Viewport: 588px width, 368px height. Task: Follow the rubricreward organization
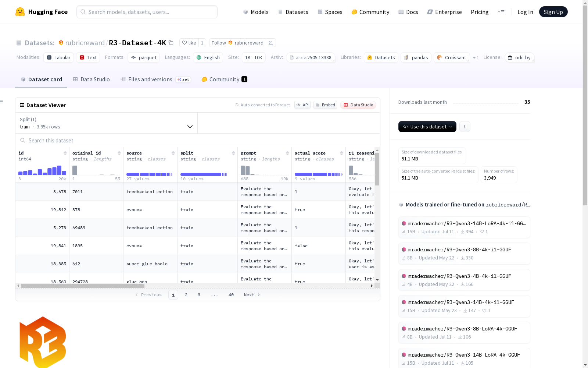[238, 43]
